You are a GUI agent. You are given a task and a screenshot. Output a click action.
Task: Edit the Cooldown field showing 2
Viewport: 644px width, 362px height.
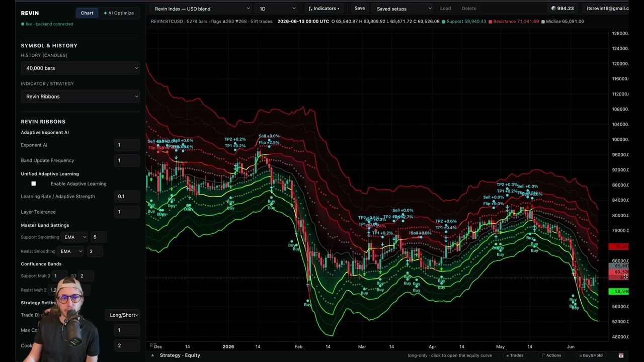point(127,345)
